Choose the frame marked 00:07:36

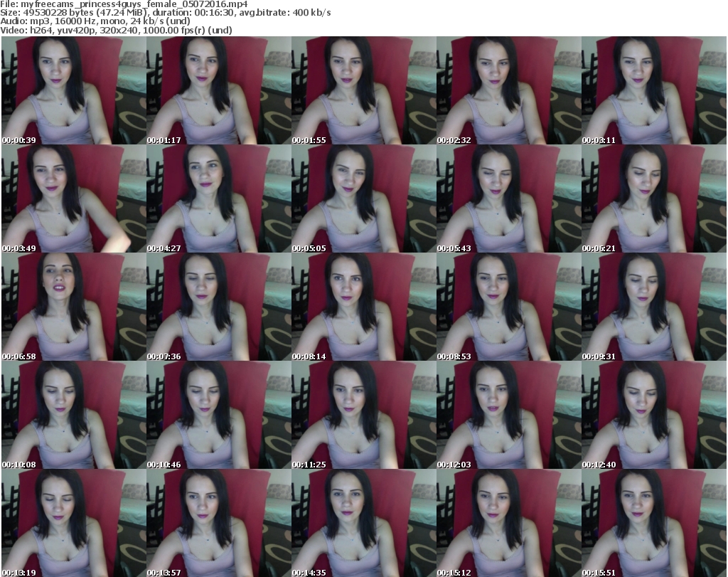[x=219, y=307]
